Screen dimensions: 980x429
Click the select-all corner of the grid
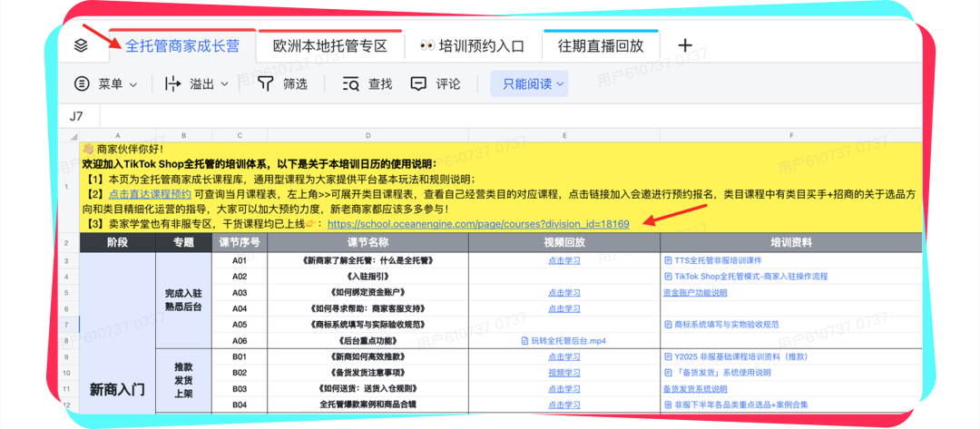tap(69, 135)
